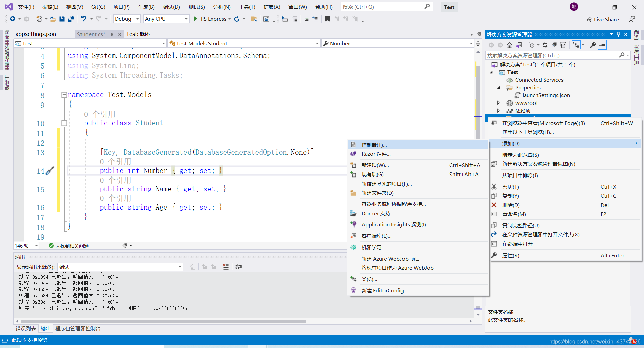The image size is (644, 348).
Task: Click the Pending Changes Filter clock icon
Action: 532,45
